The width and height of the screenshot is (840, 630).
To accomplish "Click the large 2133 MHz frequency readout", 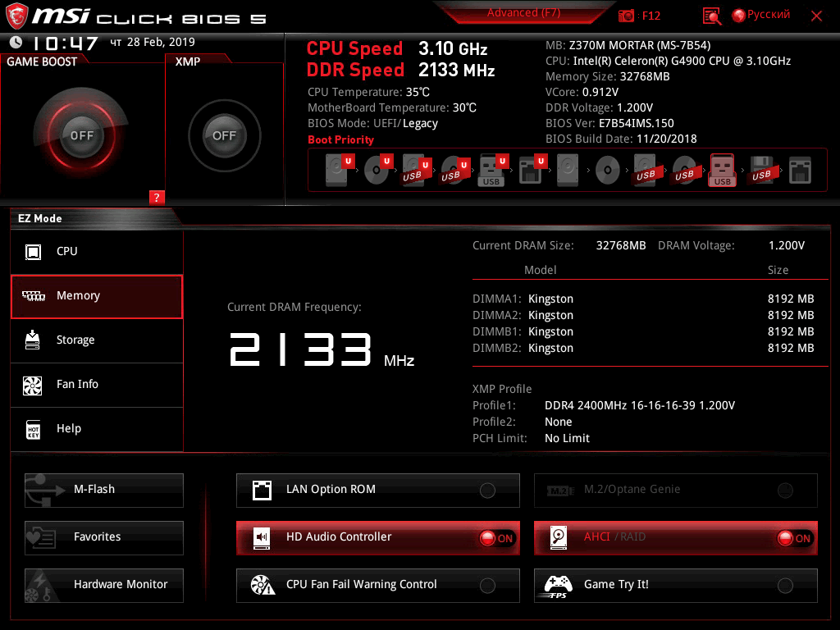I will (x=322, y=349).
